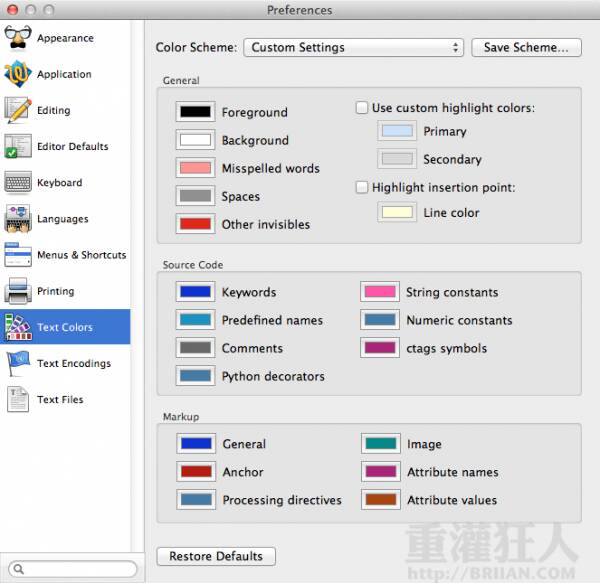The height and width of the screenshot is (583, 600).
Task: Open Appearance preferences icon
Action: pos(18,37)
